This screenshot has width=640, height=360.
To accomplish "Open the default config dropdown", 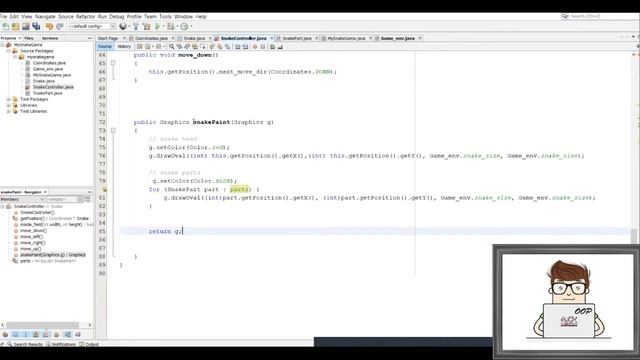I will tap(92, 27).
